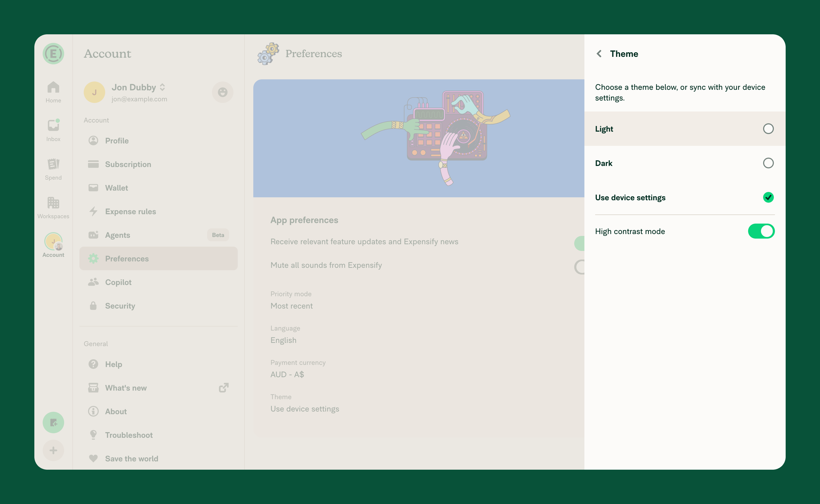Image resolution: width=820 pixels, height=504 pixels.
Task: Select the Preferences menu item
Action: click(158, 259)
